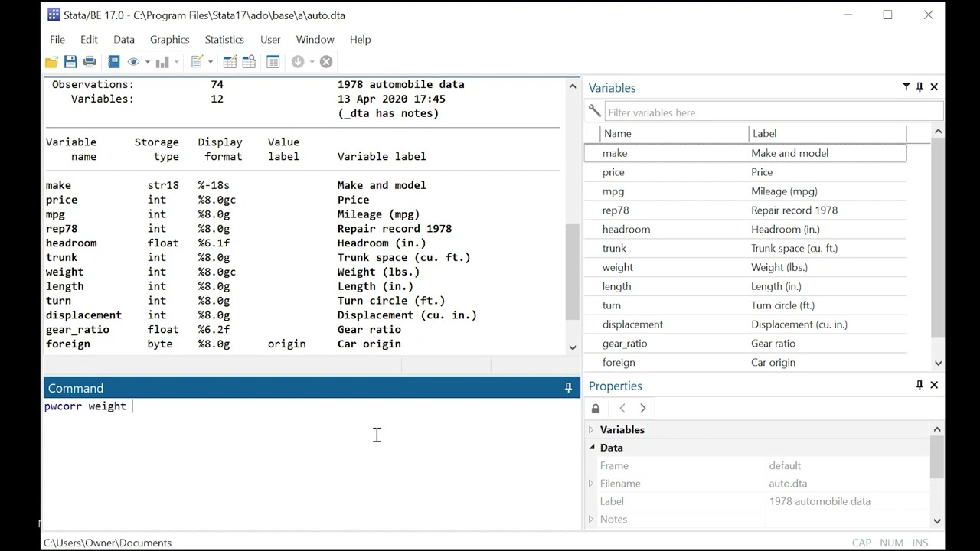Click the Graph bar chart icon
Image resolution: width=980 pixels, height=551 pixels.
162,62
